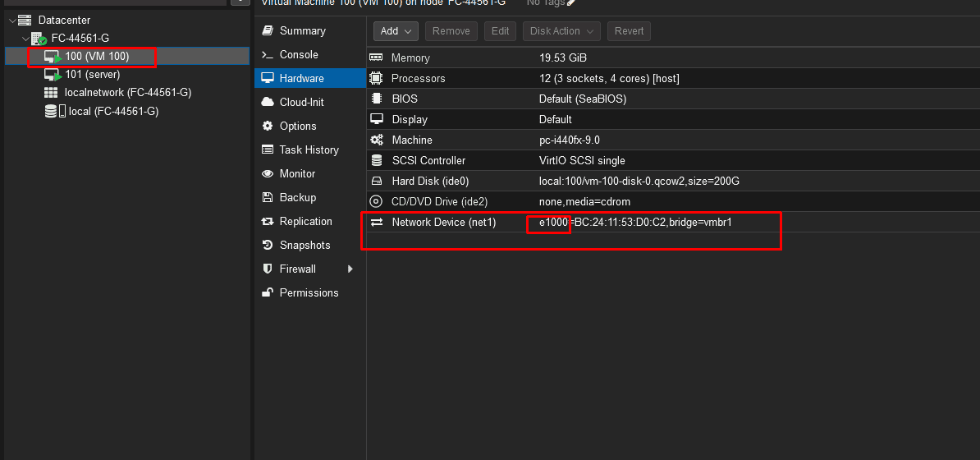
Task: Collapse the FC-44561-G node chevron
Action: click(x=25, y=39)
